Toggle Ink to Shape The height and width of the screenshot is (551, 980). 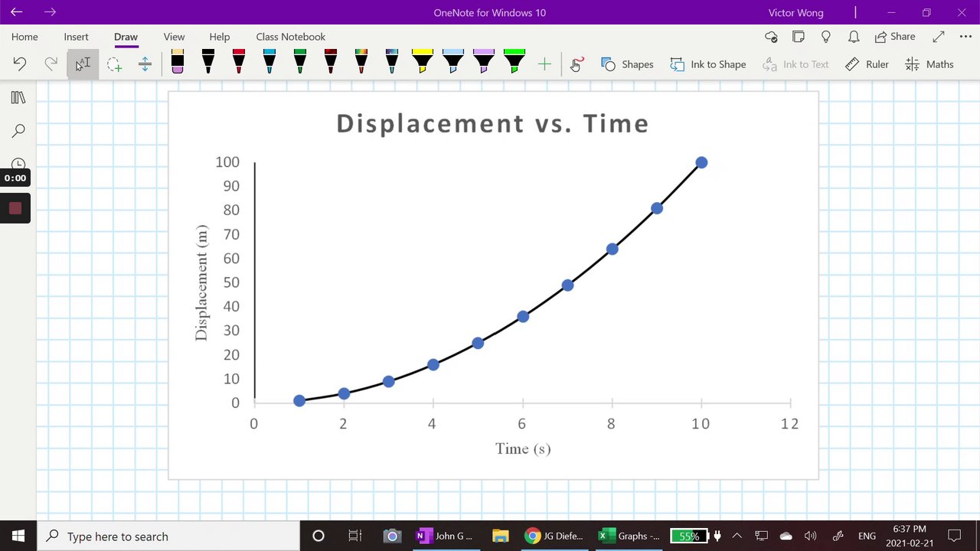click(707, 64)
